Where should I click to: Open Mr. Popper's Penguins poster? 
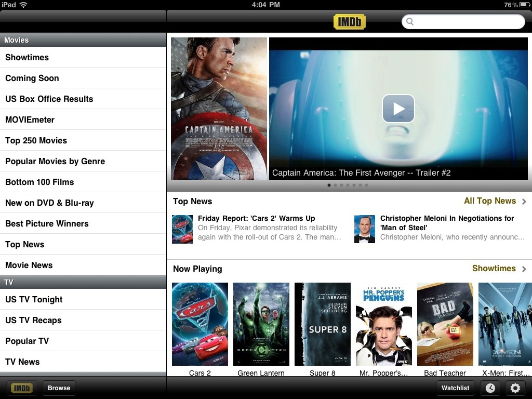[384, 324]
